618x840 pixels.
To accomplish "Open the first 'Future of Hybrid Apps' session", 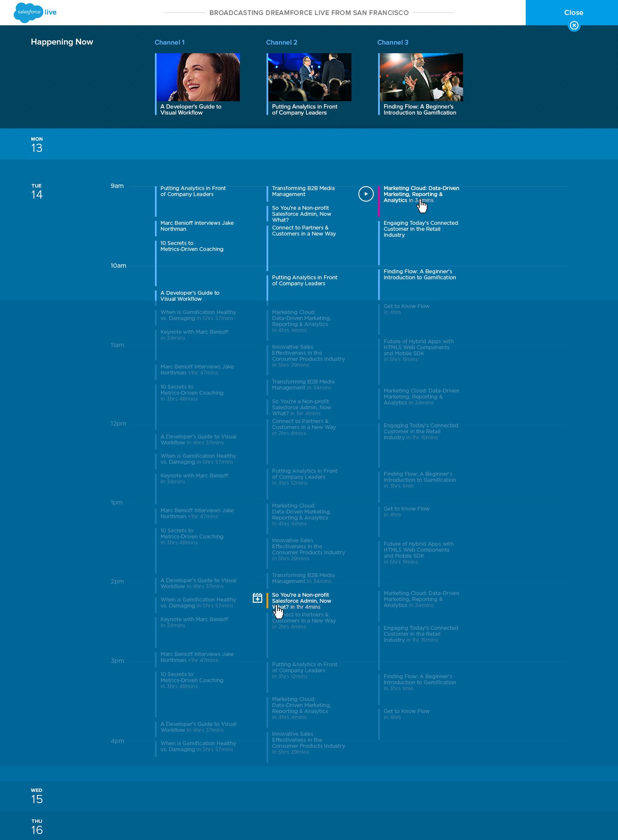I will (x=418, y=351).
